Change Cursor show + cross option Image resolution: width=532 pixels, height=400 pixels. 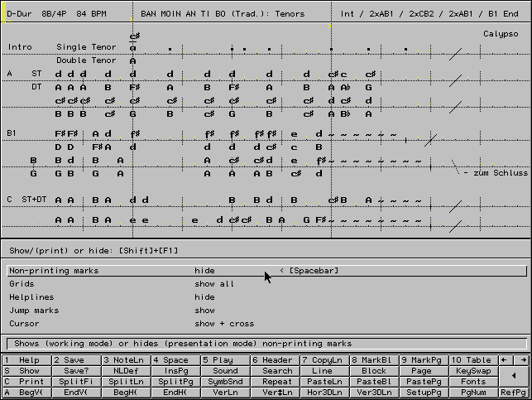(224, 324)
